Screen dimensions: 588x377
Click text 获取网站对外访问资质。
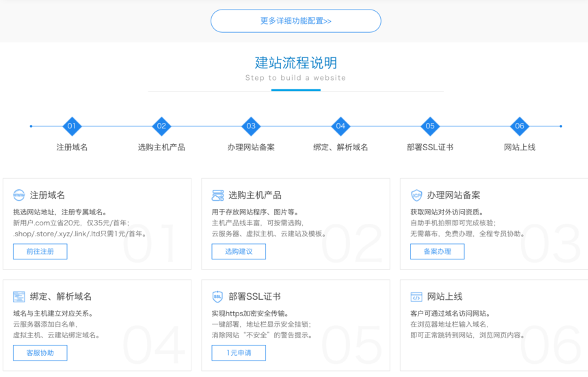(447, 212)
